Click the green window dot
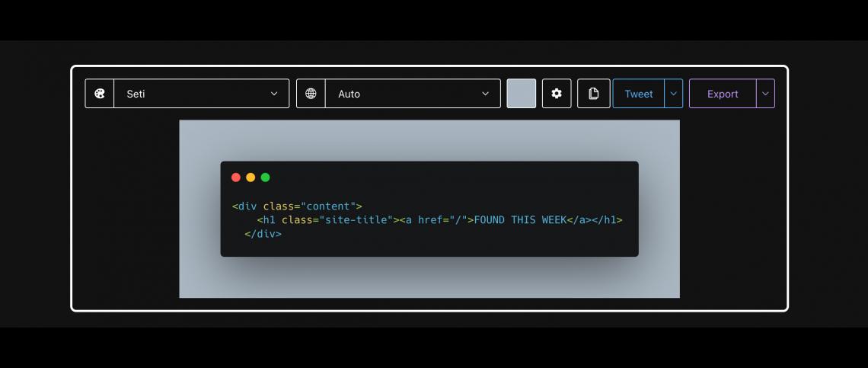Image resolution: width=868 pixels, height=368 pixels. [265, 178]
